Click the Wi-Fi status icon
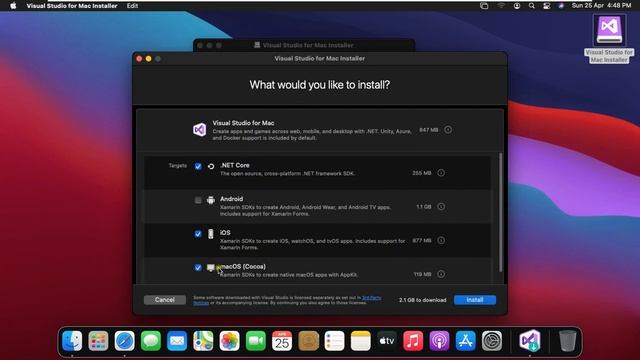This screenshot has height=360, width=640. pyautogui.click(x=501, y=6)
